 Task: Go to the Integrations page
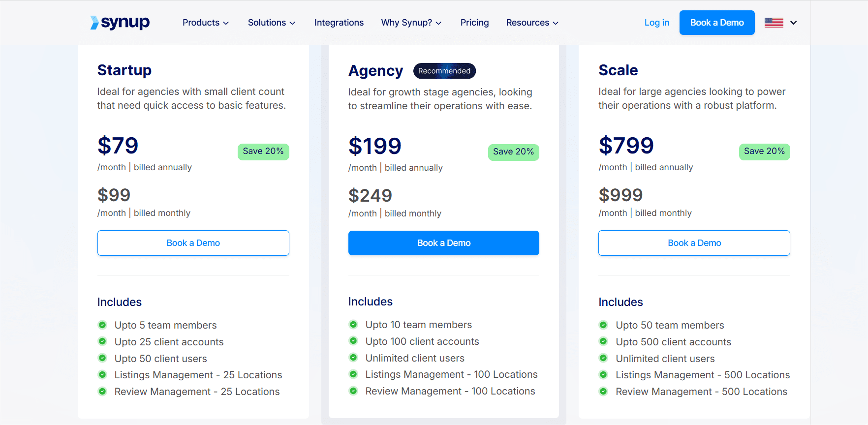(x=339, y=23)
